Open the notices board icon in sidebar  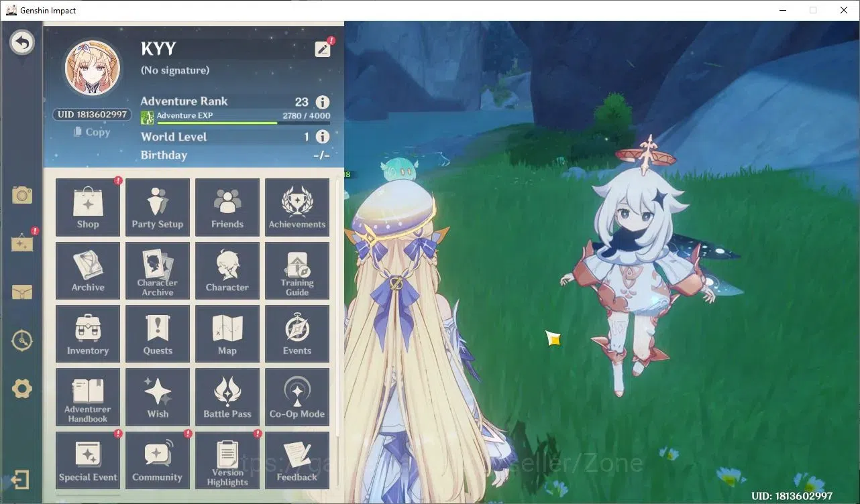(22, 243)
